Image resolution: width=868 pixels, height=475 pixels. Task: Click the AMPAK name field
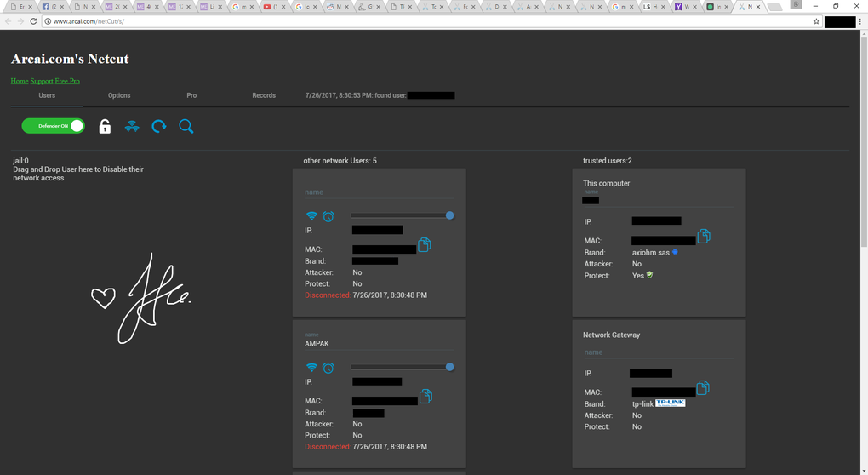pyautogui.click(x=380, y=343)
